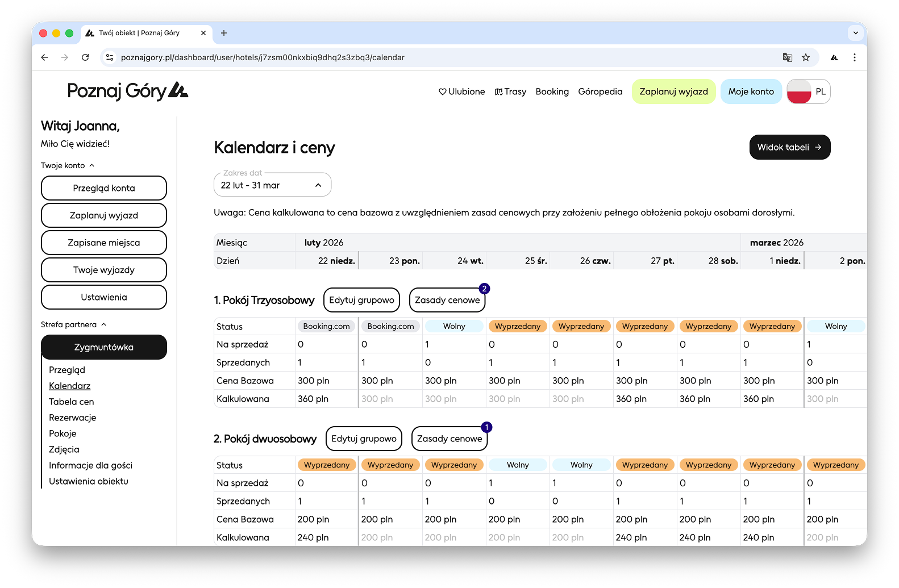
Task: Collapse the Strefa partnera section
Action: click(73, 324)
